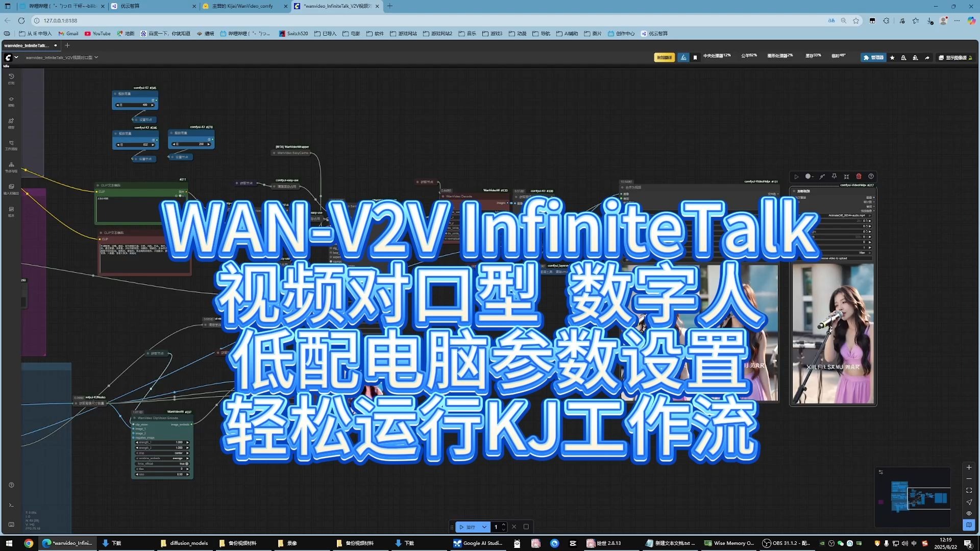This screenshot has height=551, width=980.
Task: Increase the batch count stepper
Action: [504, 524]
